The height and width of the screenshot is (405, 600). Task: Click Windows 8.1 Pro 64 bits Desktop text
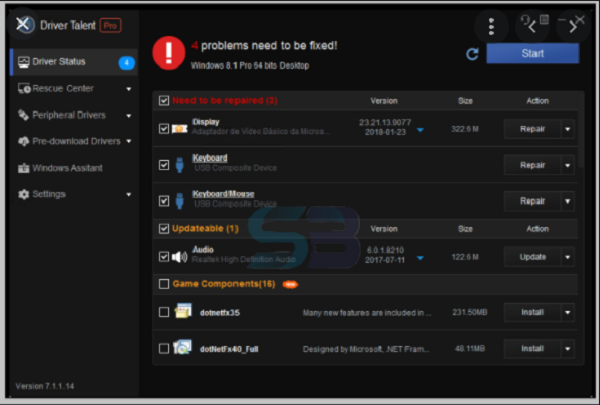point(250,65)
